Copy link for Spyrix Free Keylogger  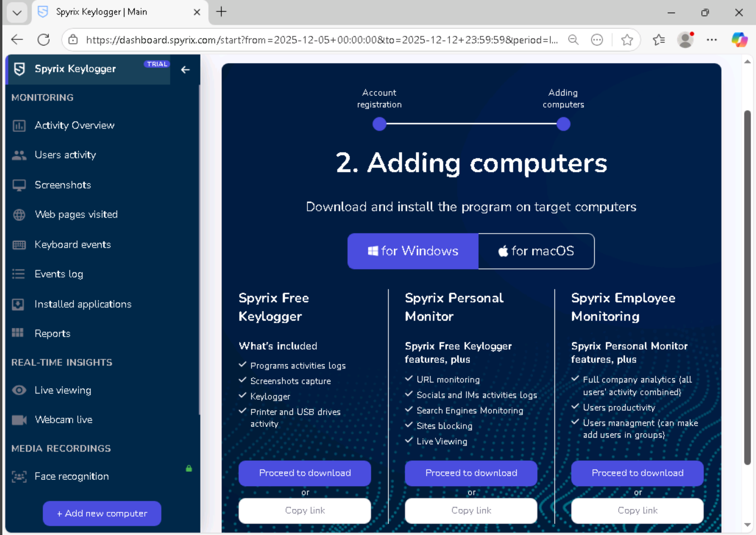tap(305, 511)
